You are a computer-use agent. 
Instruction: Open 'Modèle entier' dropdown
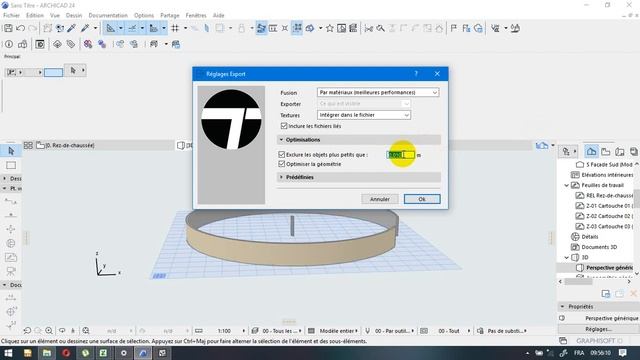(x=338, y=331)
